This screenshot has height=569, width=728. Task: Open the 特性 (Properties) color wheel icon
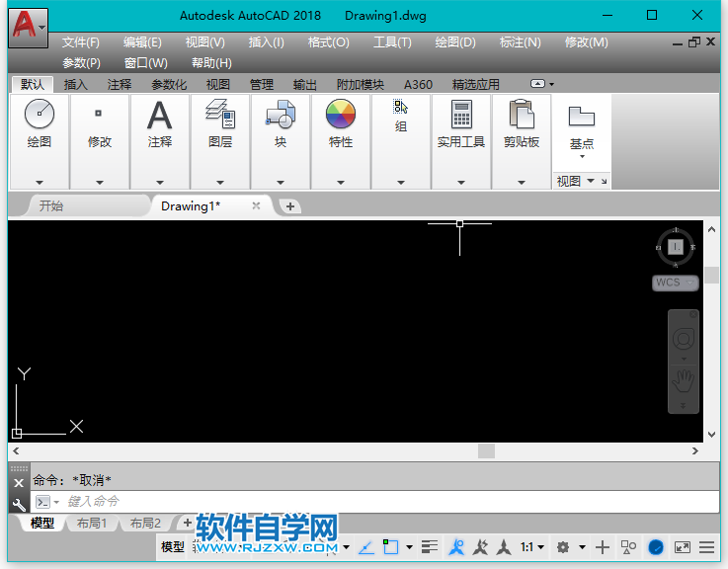(341, 114)
